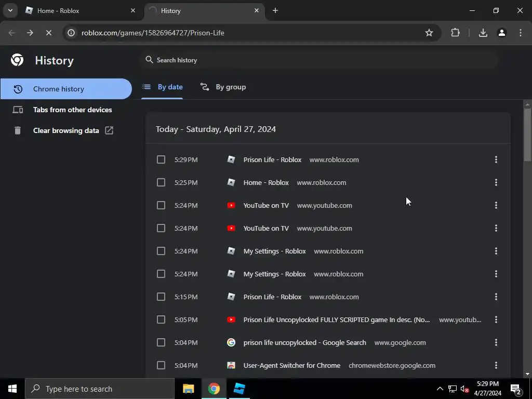Screen dimensions: 532x399
Task: Bookmark this page with the star
Action: pos(429,33)
